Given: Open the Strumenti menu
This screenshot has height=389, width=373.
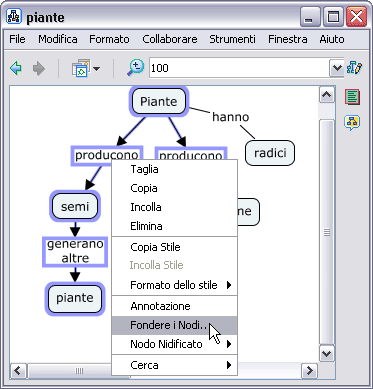Looking at the screenshot, I should (232, 39).
